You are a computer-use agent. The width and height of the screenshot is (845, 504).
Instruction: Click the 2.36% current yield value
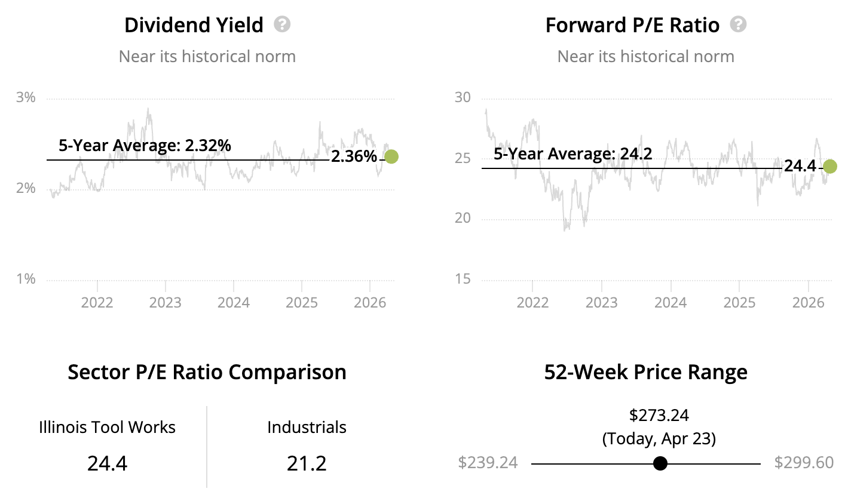(x=354, y=156)
